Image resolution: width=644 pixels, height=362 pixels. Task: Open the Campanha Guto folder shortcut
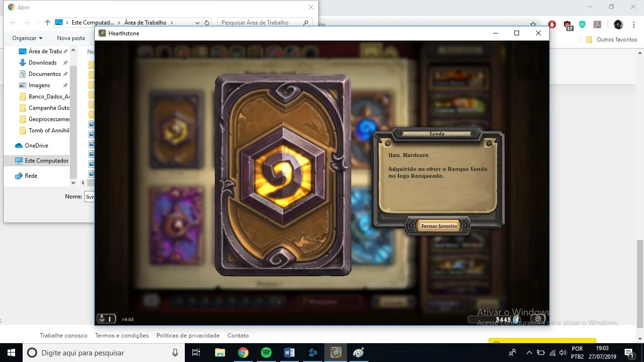coord(43,108)
